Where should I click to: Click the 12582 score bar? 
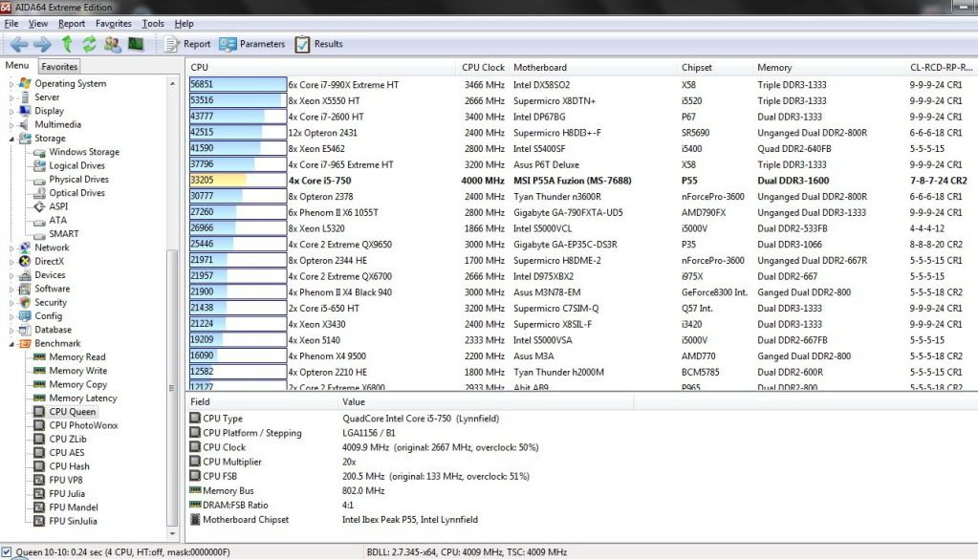pos(238,372)
